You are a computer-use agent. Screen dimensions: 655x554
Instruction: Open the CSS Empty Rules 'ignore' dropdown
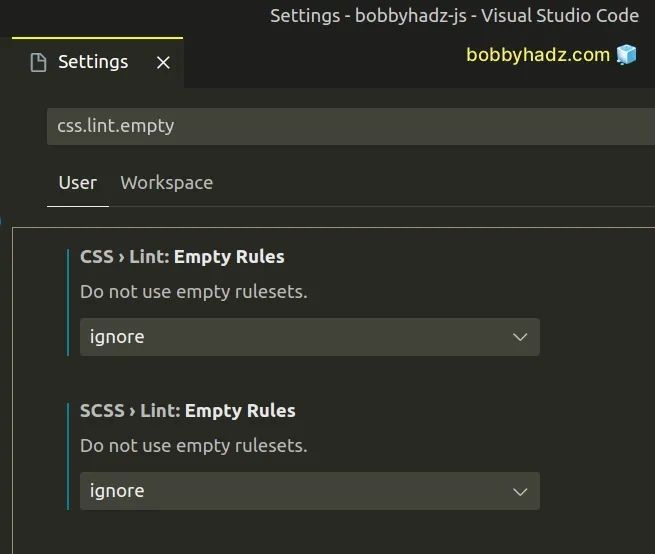point(300,337)
